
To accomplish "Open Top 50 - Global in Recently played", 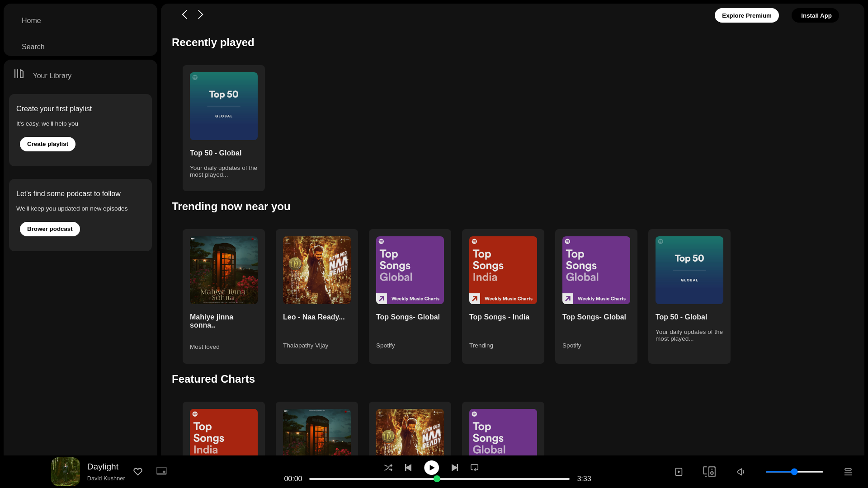I will pyautogui.click(x=224, y=128).
